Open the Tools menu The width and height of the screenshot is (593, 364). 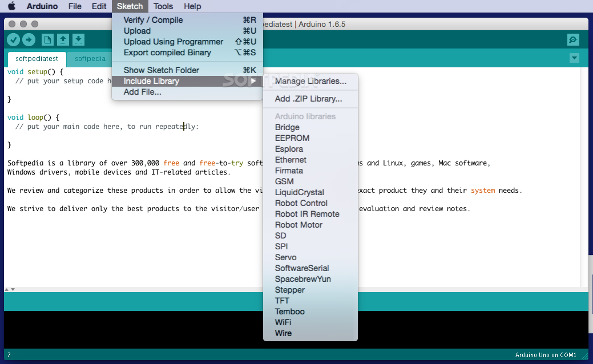(x=163, y=6)
